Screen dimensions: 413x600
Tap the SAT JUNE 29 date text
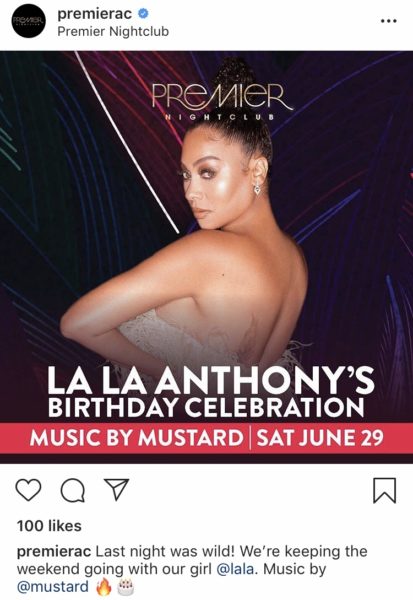tap(320, 438)
